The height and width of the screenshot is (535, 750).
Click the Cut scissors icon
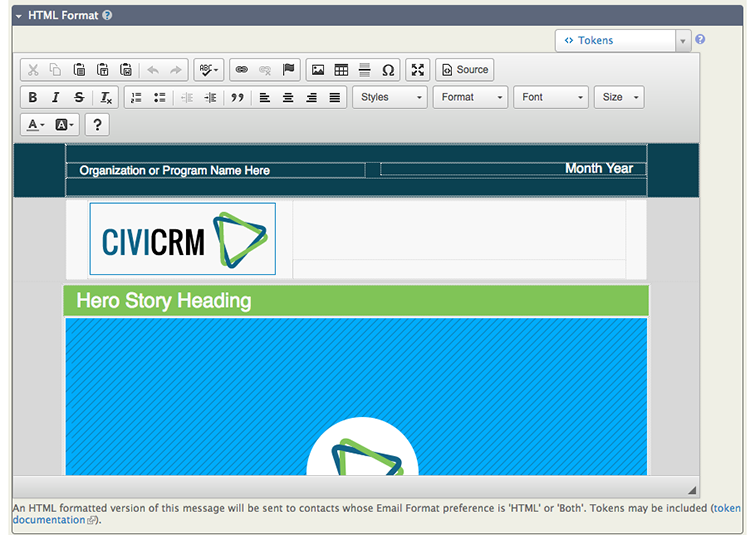pos(33,70)
